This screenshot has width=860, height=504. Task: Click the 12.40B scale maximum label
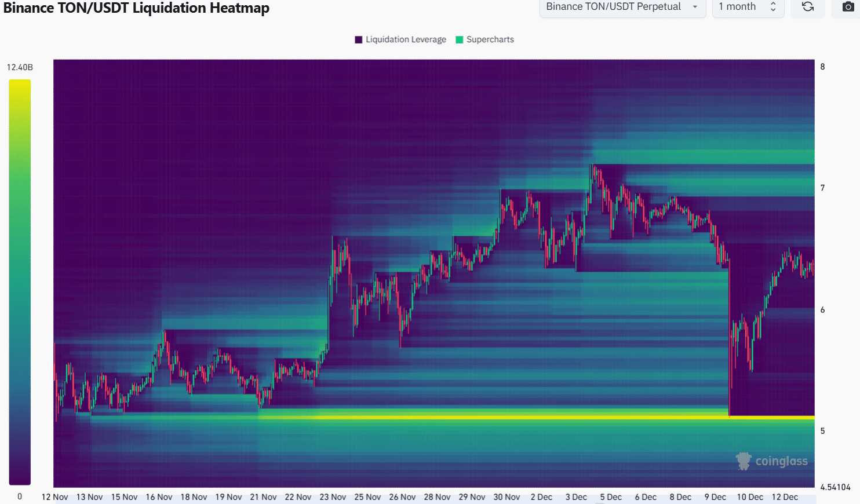tap(20, 67)
